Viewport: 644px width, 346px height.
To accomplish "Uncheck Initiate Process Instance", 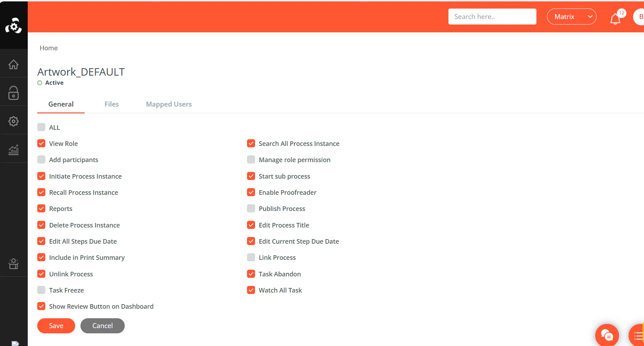I will coord(41,176).
